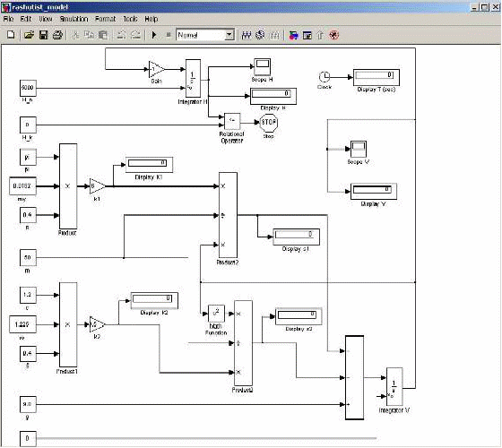This screenshot has width=502, height=448.
Task: Click the Stop simulation square button
Action: click(169, 35)
